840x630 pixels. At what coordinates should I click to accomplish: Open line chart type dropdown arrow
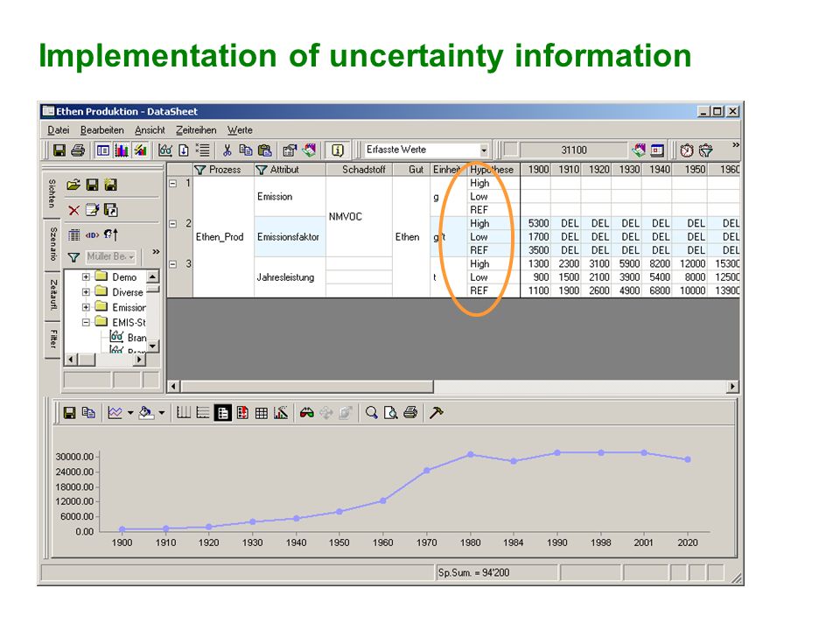pos(130,413)
